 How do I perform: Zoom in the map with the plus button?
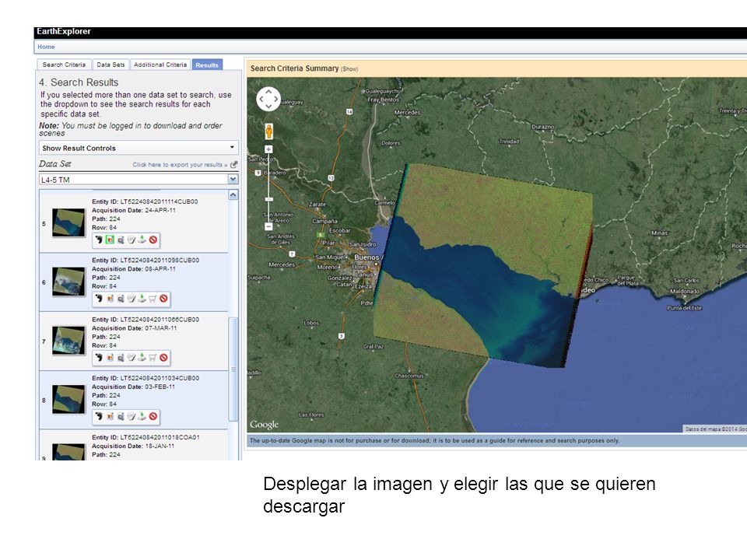[x=268, y=149]
